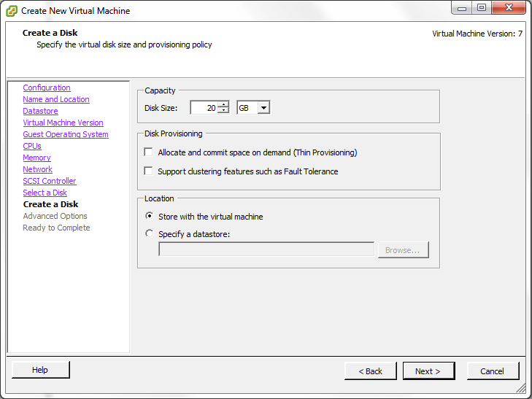The width and height of the screenshot is (532, 399).
Task: Click the Create a Disk sidebar entry
Action: click(x=50, y=204)
